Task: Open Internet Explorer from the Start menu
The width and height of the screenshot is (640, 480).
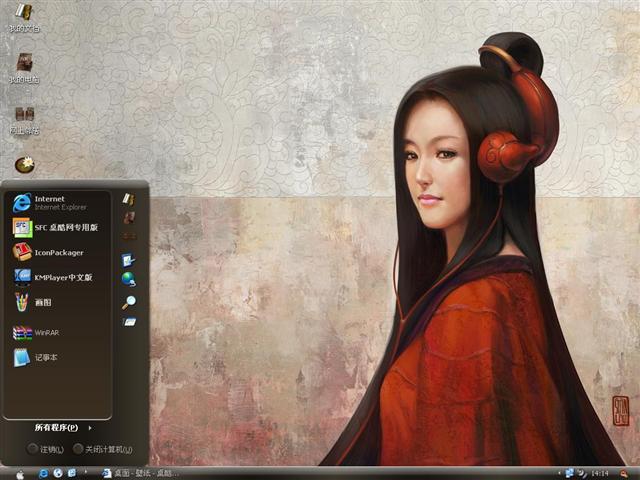Action: coord(57,202)
